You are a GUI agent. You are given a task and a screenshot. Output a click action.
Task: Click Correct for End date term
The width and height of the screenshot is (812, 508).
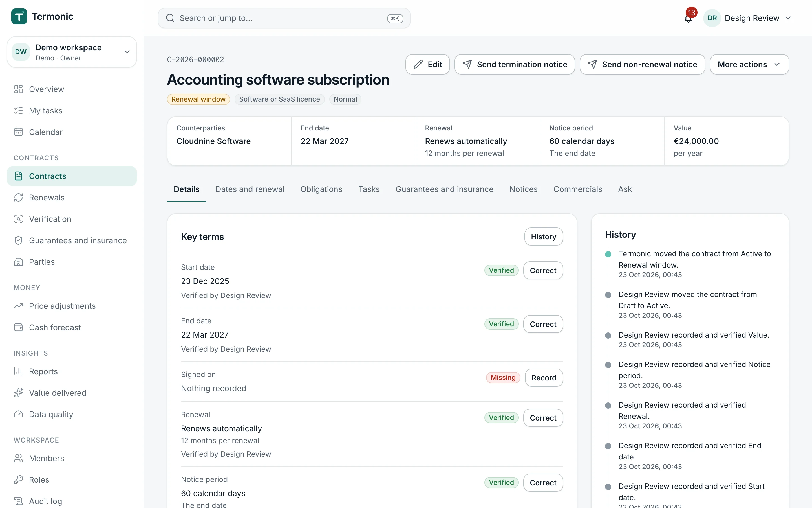(543, 324)
